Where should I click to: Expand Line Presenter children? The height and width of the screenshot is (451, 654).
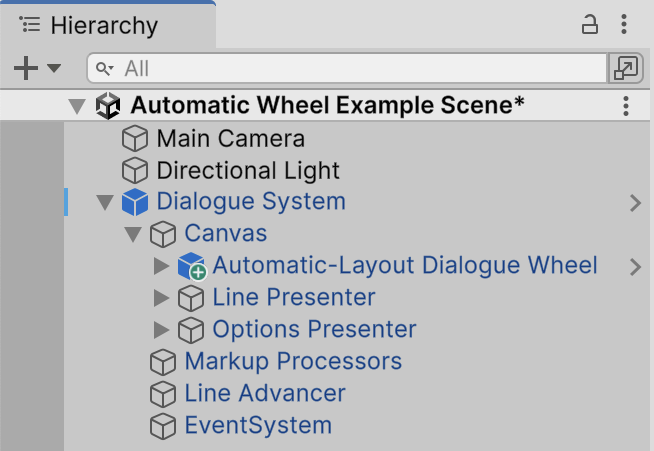tap(161, 298)
